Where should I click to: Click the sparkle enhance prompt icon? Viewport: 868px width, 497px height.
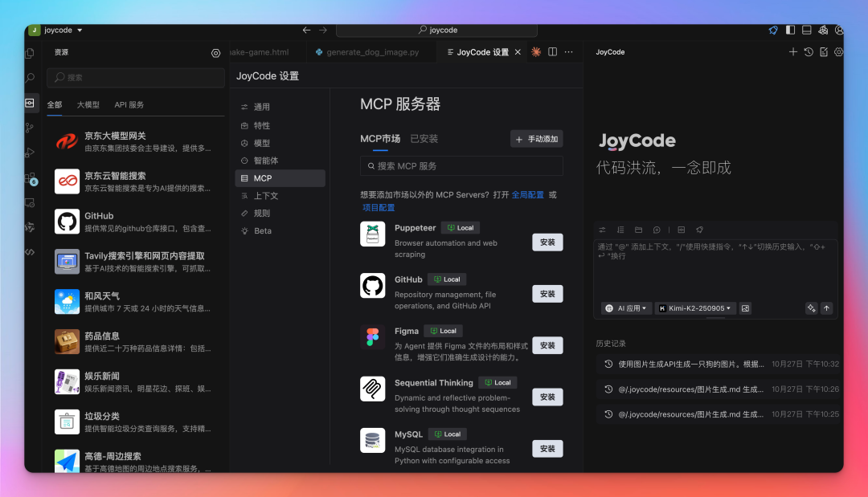(811, 308)
